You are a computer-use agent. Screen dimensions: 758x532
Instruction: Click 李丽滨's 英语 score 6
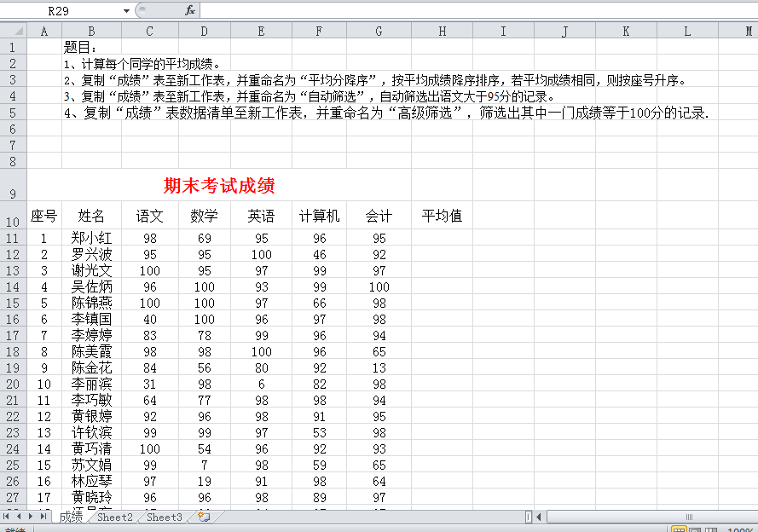click(x=261, y=384)
